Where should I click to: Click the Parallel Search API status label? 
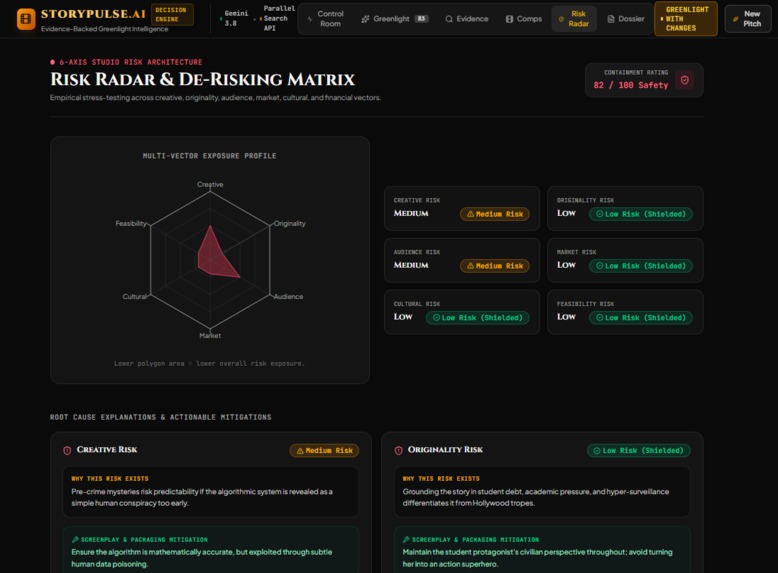[x=278, y=18]
